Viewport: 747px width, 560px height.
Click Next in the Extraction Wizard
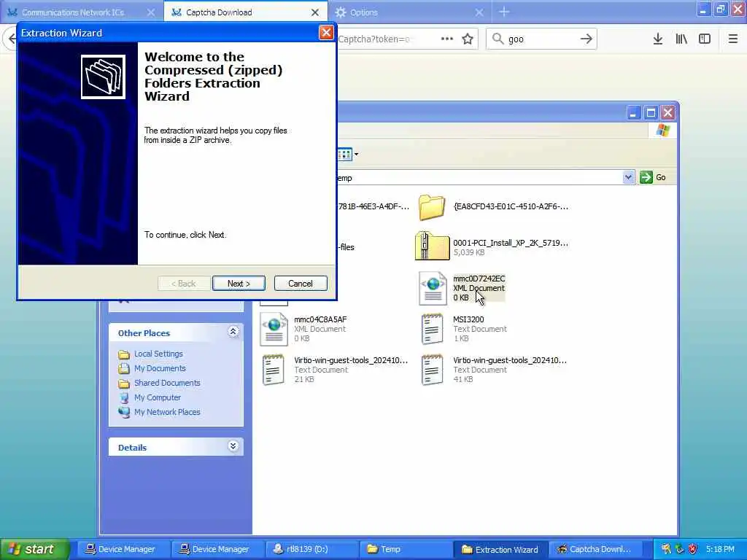click(x=239, y=284)
